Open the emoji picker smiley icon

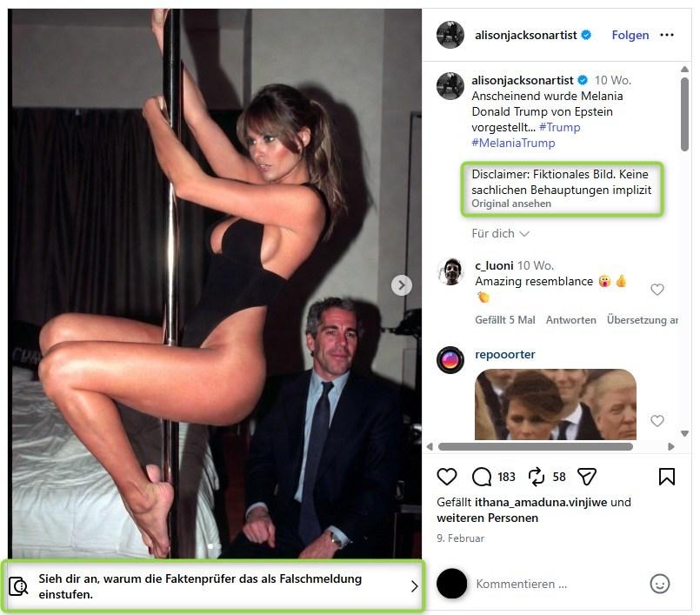click(661, 584)
